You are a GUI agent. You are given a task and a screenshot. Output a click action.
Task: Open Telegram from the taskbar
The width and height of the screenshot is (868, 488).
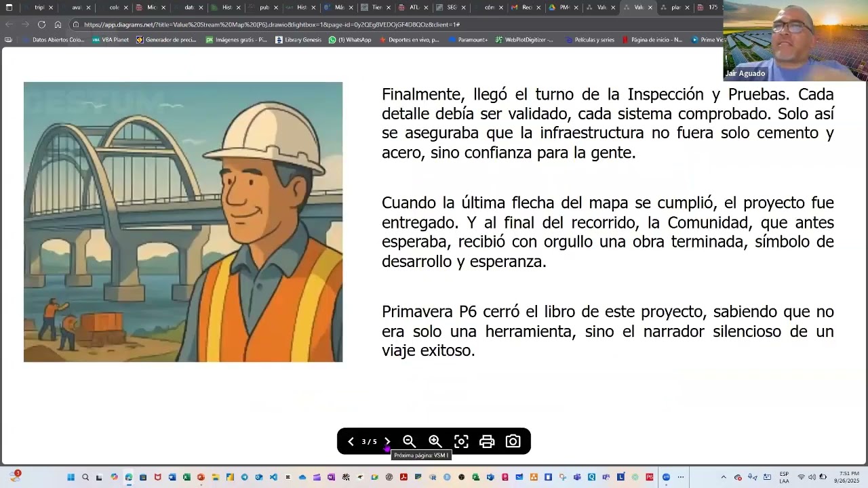point(244,477)
